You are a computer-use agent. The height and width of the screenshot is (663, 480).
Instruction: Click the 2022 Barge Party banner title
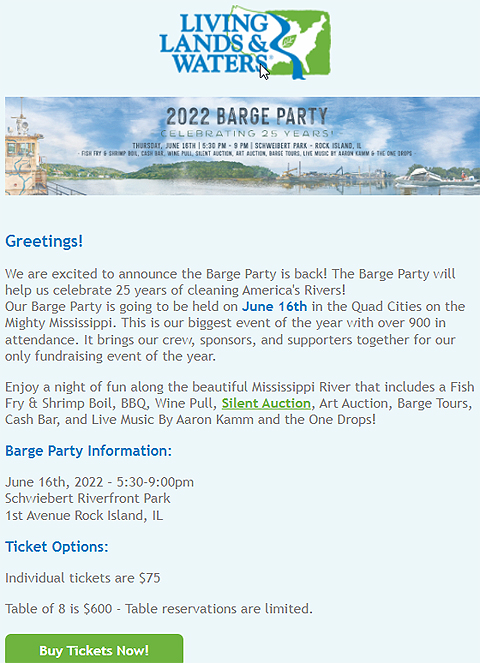(x=247, y=117)
